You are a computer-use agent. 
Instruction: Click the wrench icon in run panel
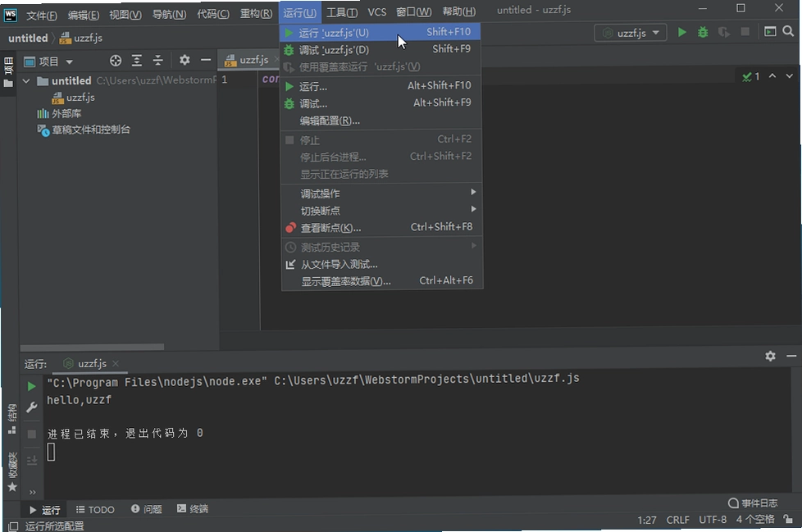click(32, 407)
